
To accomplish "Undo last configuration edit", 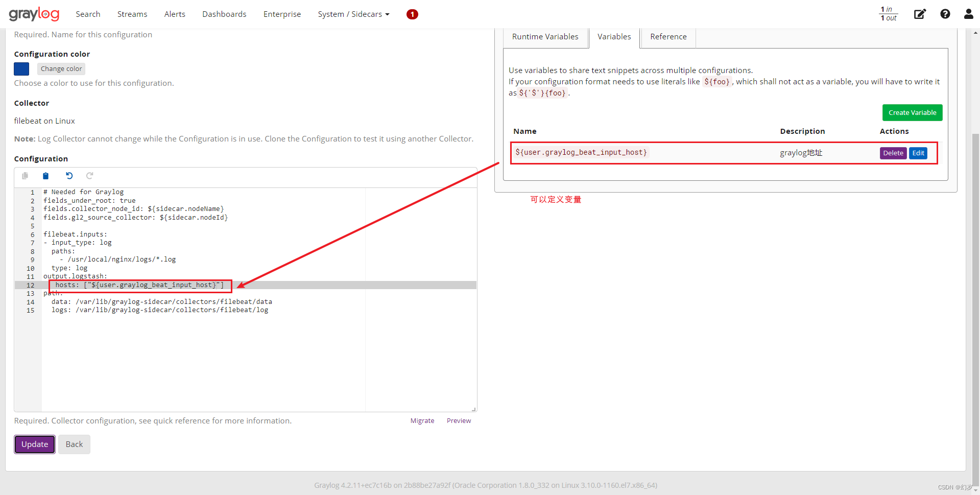I will (x=69, y=176).
